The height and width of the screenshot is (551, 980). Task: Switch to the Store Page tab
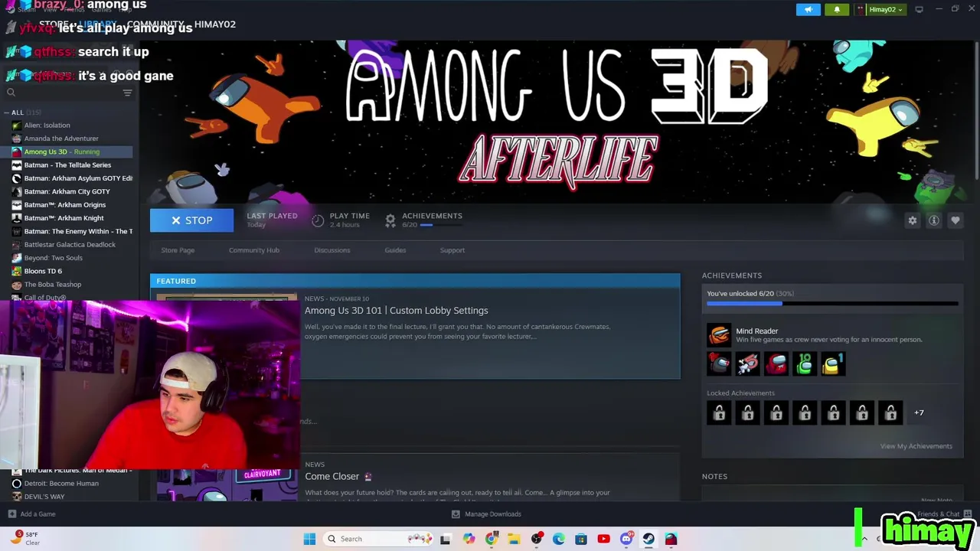[178, 250]
